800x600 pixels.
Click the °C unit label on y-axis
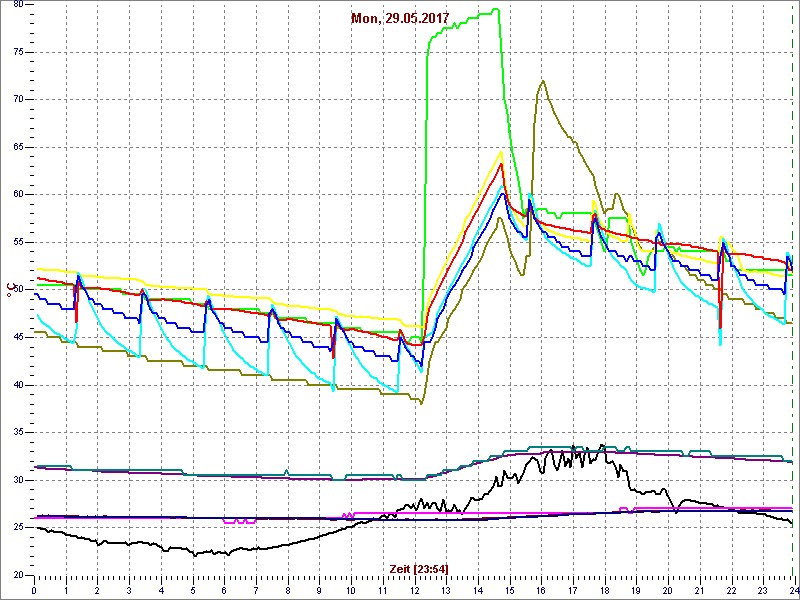click(x=9, y=291)
